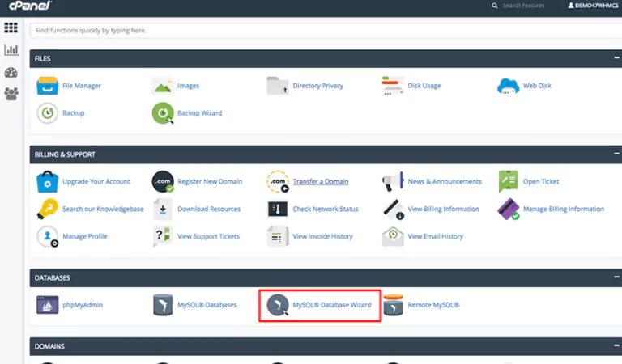Click the search magnifier in header

(494, 6)
